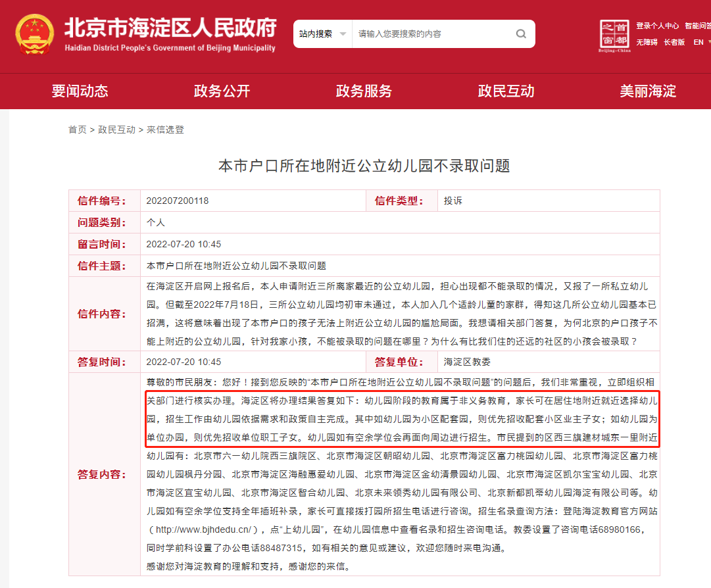Click the bjhdedu.cn URL in reply
The image size is (711, 588).
[203, 529]
